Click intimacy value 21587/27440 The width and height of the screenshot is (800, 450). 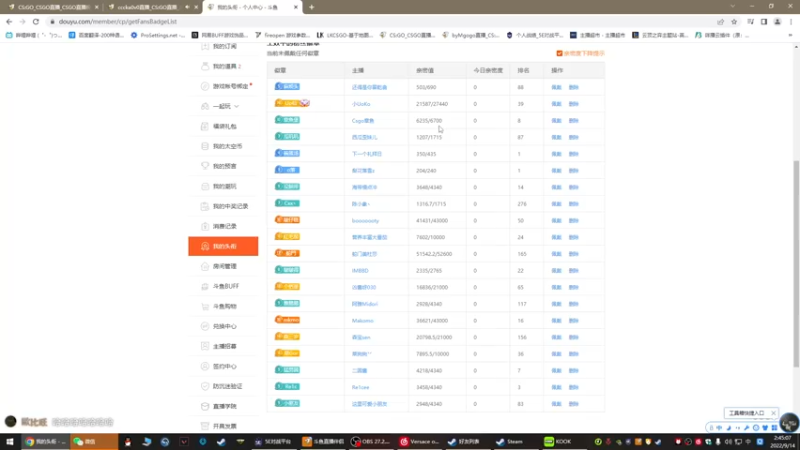click(432, 104)
